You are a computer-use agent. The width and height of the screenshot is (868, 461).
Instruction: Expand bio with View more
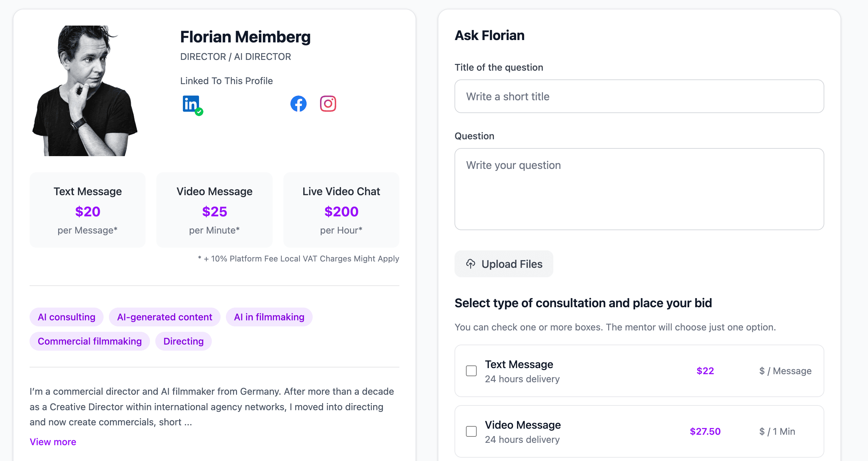pyautogui.click(x=53, y=442)
